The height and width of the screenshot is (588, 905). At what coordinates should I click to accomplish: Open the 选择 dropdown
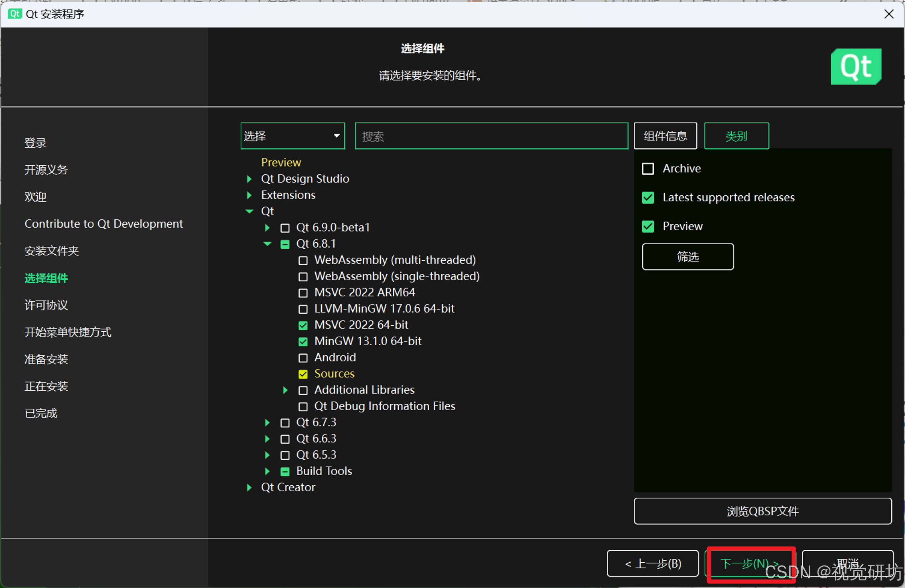292,136
